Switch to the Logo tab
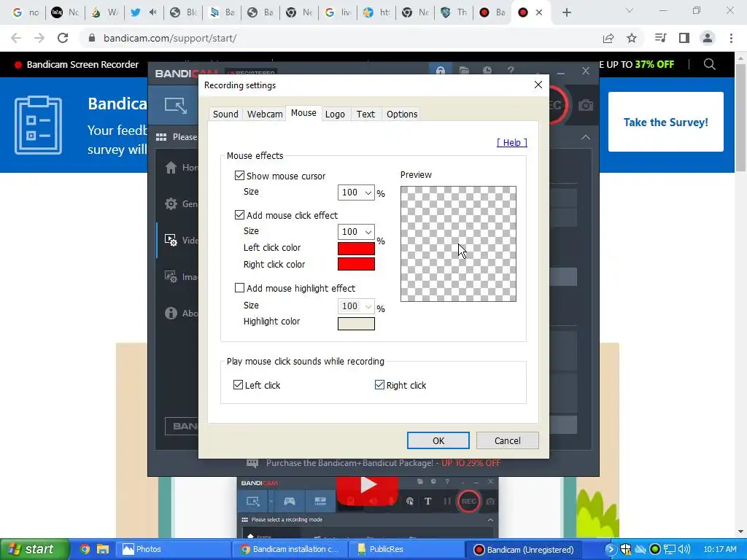 click(x=335, y=114)
